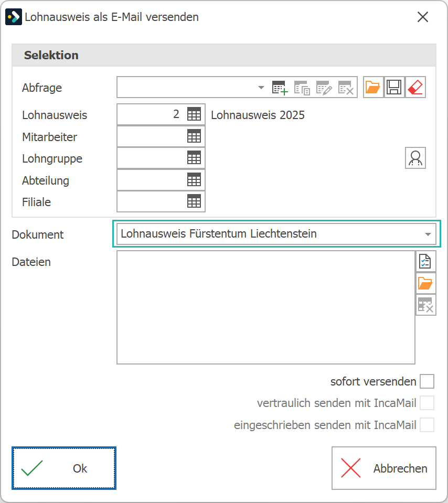Toggle eingeschrieben senden mit IncaMail checkbox
This screenshot has width=448, height=503.
[x=427, y=425]
